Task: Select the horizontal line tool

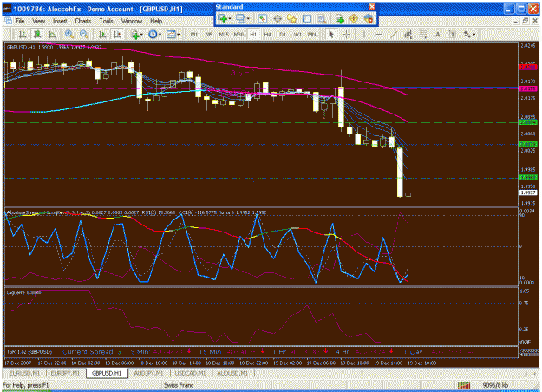Action: (379, 34)
